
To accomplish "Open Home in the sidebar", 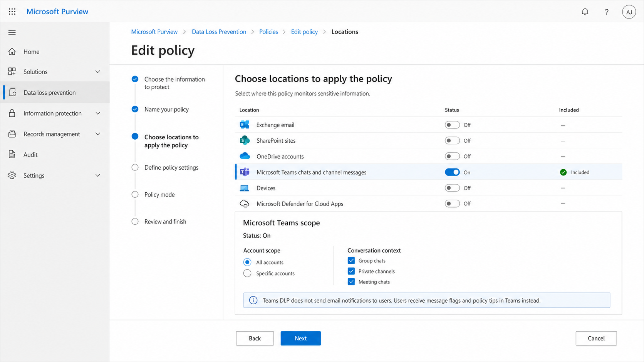I will pyautogui.click(x=55, y=52).
